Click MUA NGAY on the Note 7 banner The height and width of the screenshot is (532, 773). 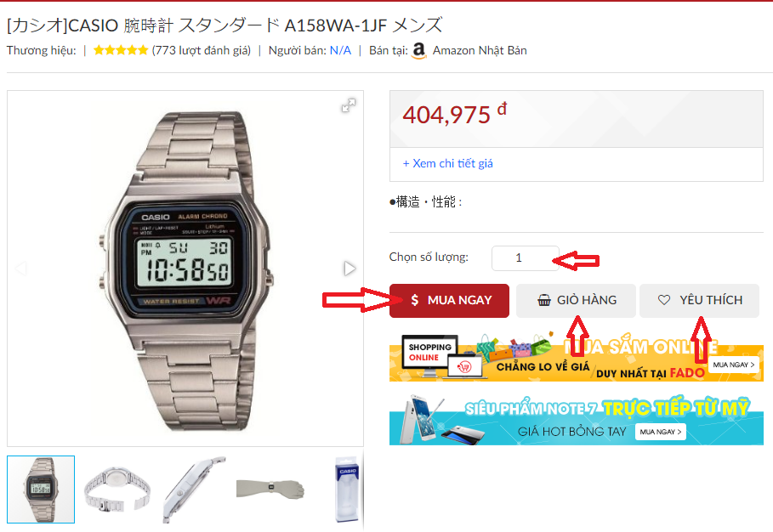pos(661,432)
